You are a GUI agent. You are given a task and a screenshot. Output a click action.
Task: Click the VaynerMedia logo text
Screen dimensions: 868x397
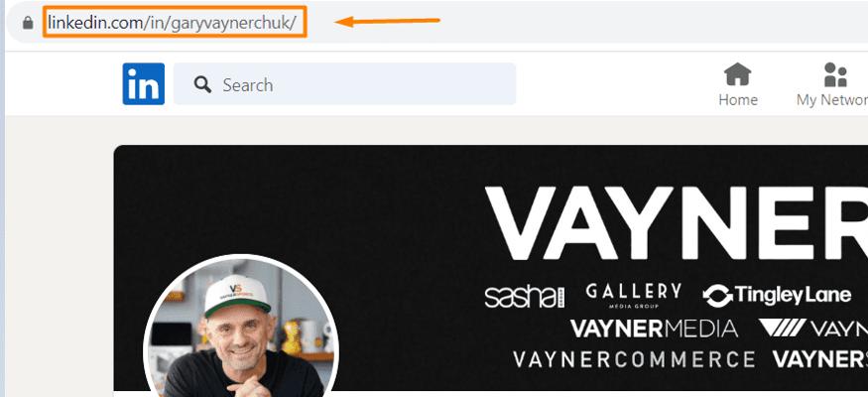coord(655,329)
